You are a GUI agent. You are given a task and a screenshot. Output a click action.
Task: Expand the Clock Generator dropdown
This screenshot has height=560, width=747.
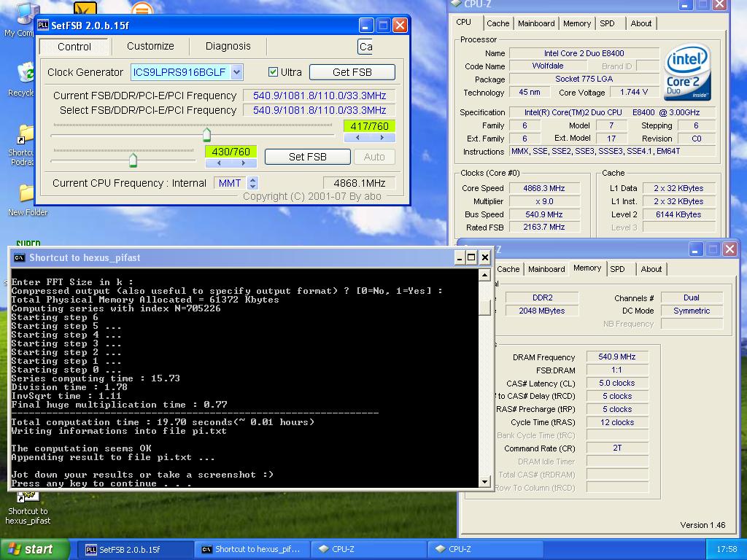237,72
